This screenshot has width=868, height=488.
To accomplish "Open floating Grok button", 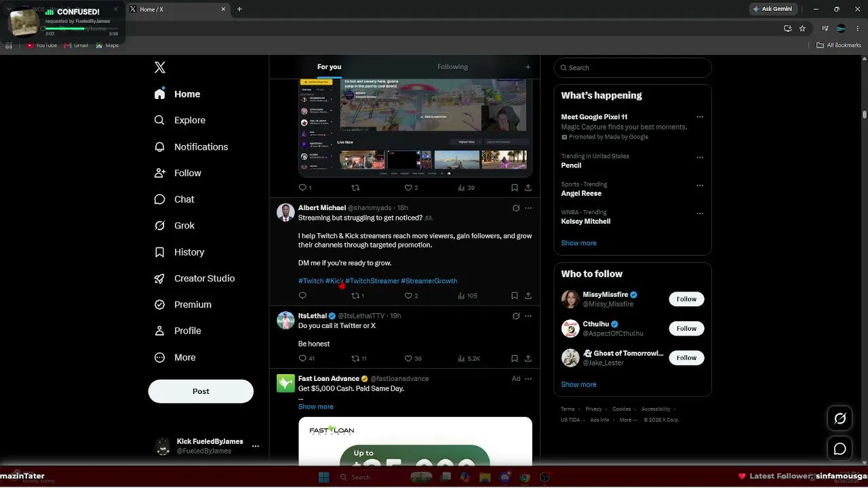I will click(840, 419).
